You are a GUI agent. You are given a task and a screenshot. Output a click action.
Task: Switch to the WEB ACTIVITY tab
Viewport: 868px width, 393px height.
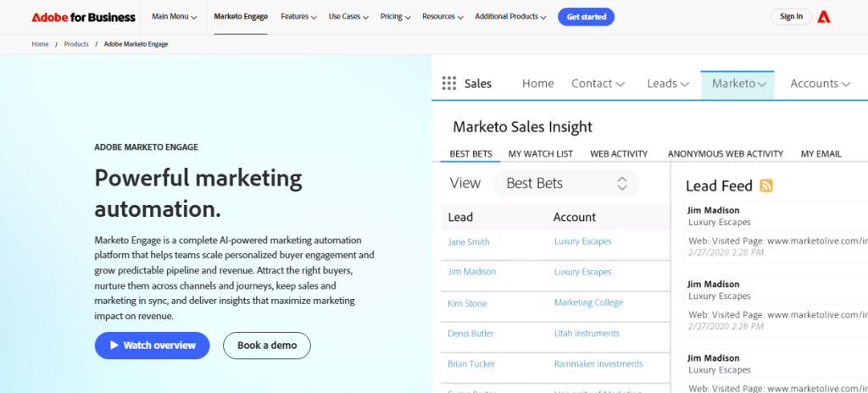pyautogui.click(x=619, y=154)
